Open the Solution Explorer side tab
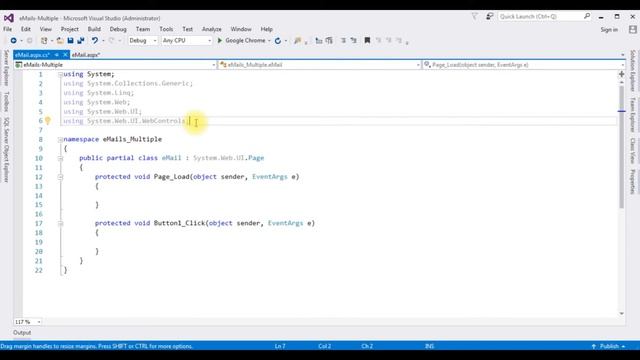The height and width of the screenshot is (360, 640). coord(633,71)
